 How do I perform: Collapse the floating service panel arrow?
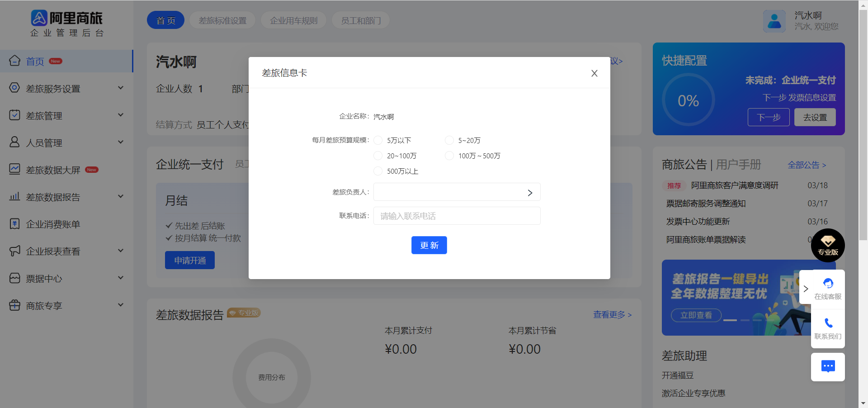click(x=806, y=289)
